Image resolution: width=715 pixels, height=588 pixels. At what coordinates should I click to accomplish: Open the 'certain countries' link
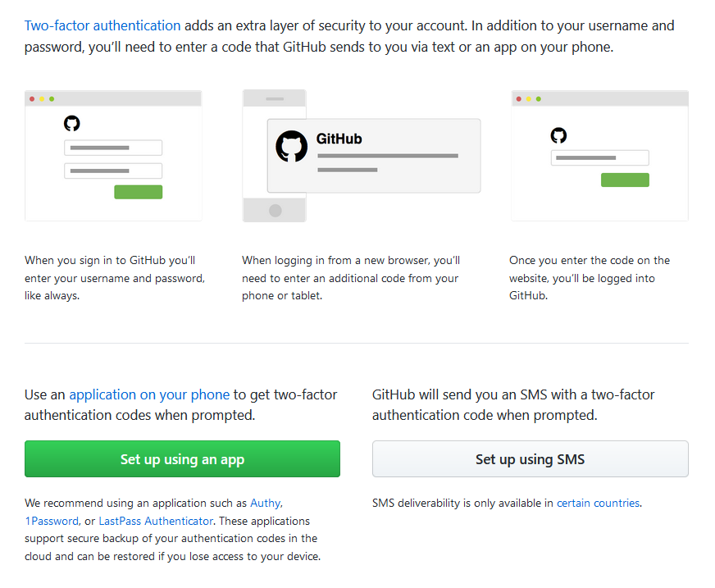coord(598,503)
